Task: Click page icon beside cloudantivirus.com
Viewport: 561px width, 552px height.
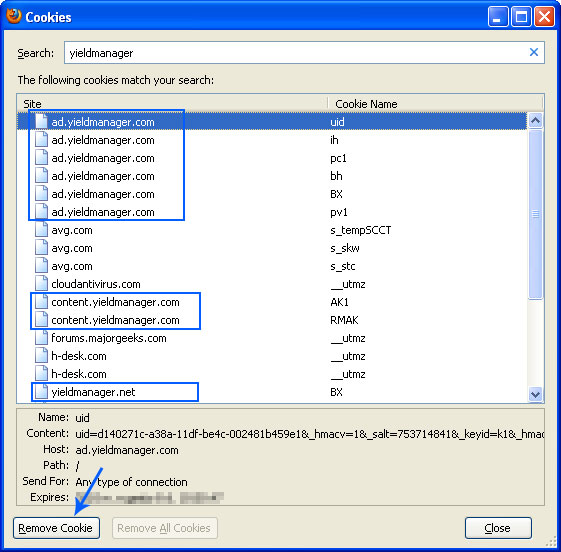Action: tap(41, 283)
